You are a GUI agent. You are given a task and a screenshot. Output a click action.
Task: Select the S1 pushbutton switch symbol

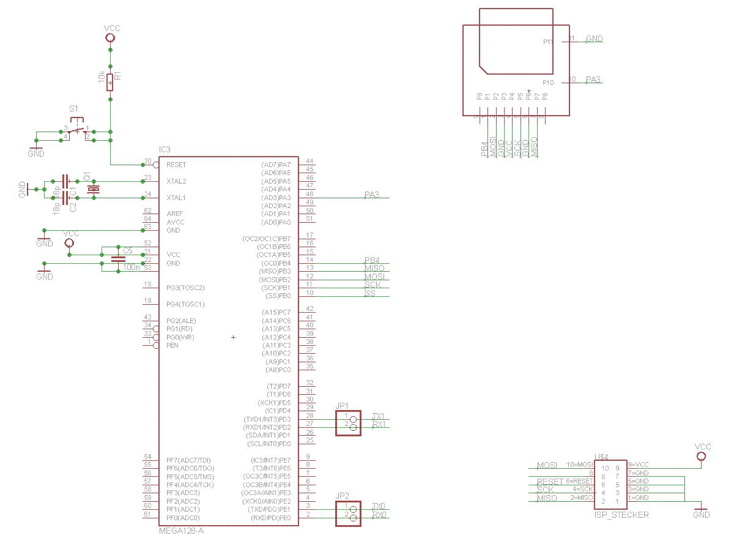point(77,132)
